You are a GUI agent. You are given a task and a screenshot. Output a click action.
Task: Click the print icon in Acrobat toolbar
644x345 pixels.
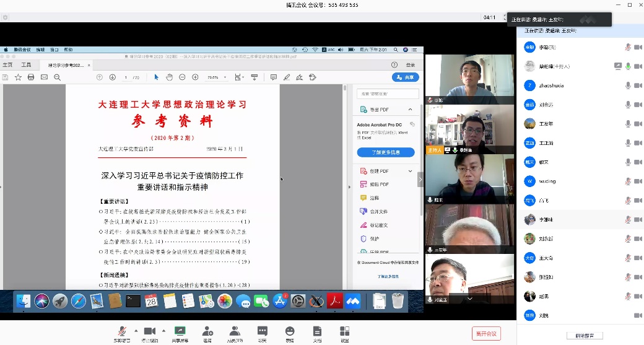tap(31, 77)
